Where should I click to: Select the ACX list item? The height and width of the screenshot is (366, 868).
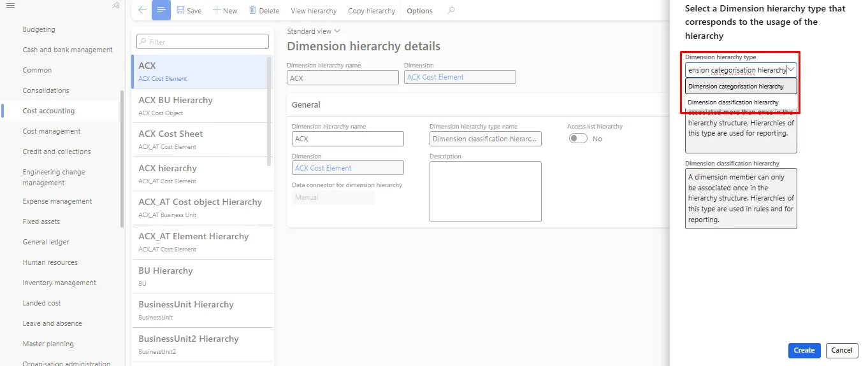pos(200,72)
